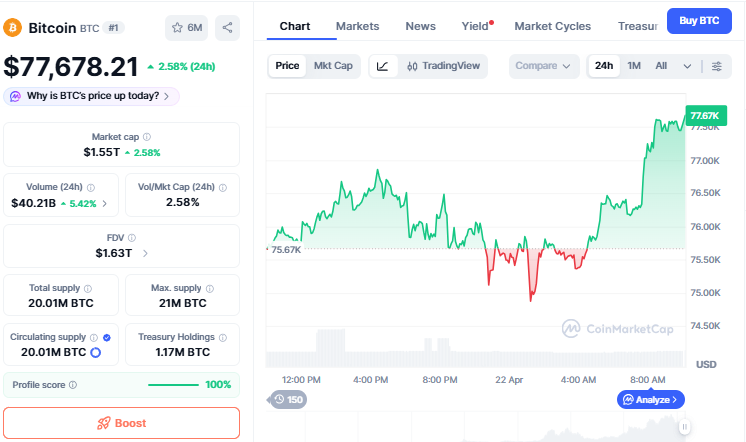Image resolution: width=746 pixels, height=442 pixels.
Task: Click the Analyze button
Action: (650, 400)
